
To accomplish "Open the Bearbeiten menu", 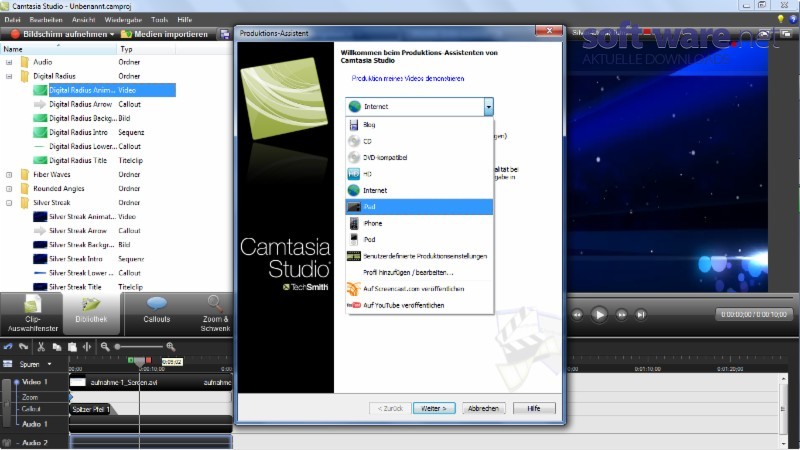I will [x=46, y=19].
